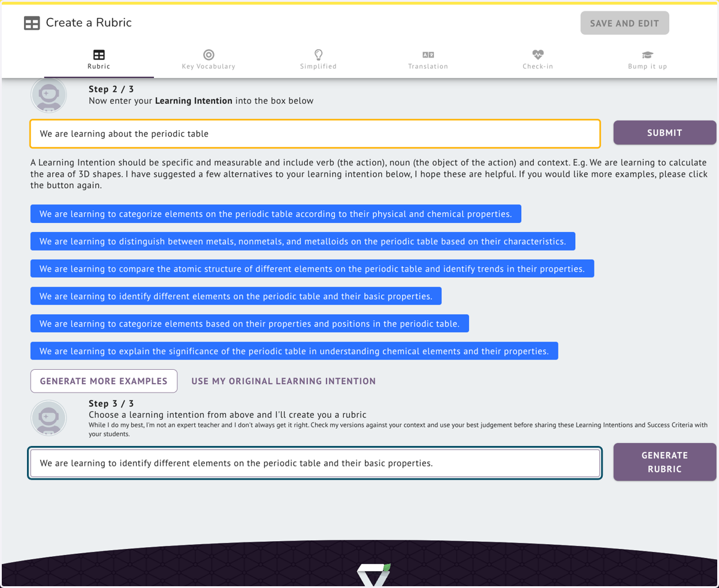Viewport: 719px width, 588px height.
Task: Click Generate More Examples
Action: 104,381
